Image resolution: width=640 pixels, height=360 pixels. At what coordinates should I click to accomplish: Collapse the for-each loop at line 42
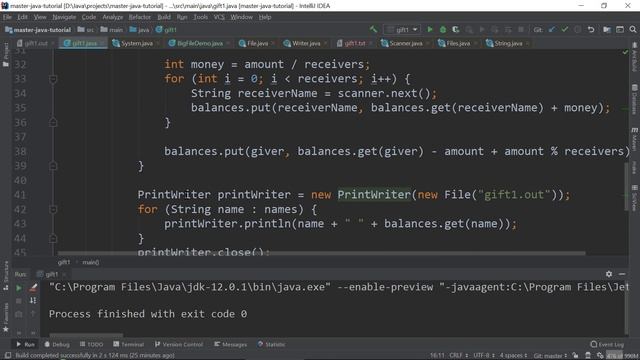tap(53, 209)
